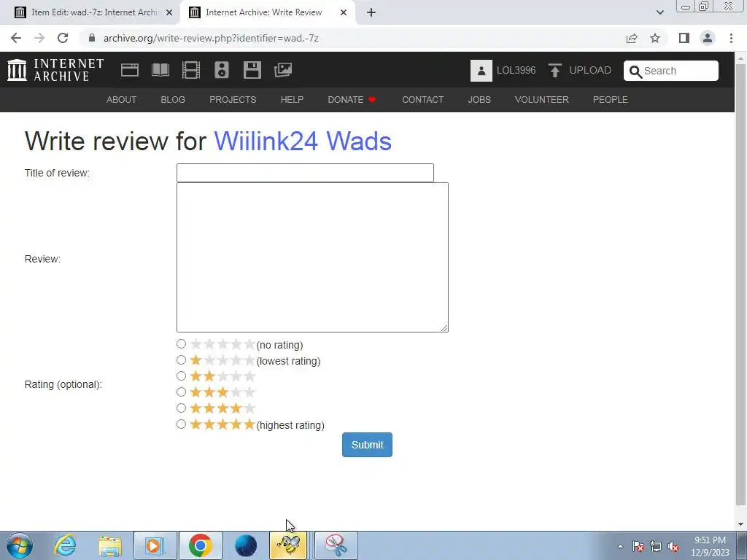Image resolution: width=747 pixels, height=560 pixels.
Task: Open the Internet Archive home logo
Action: (55, 70)
